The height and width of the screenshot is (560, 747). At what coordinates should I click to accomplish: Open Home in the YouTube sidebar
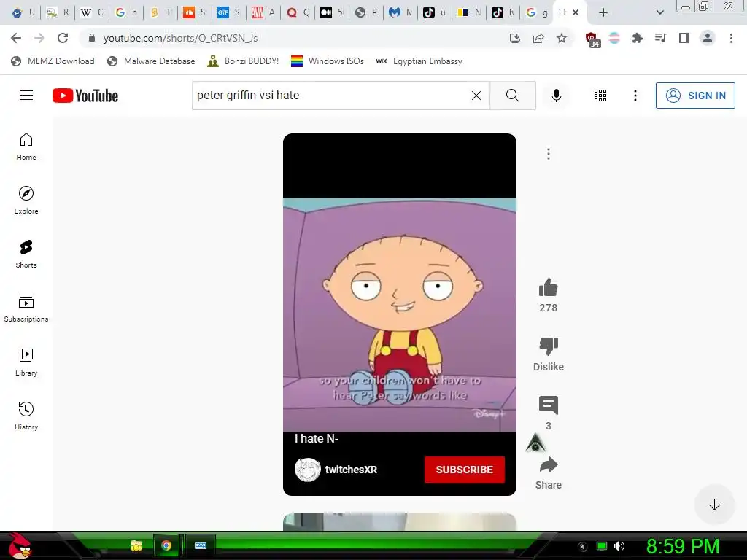tap(26, 147)
